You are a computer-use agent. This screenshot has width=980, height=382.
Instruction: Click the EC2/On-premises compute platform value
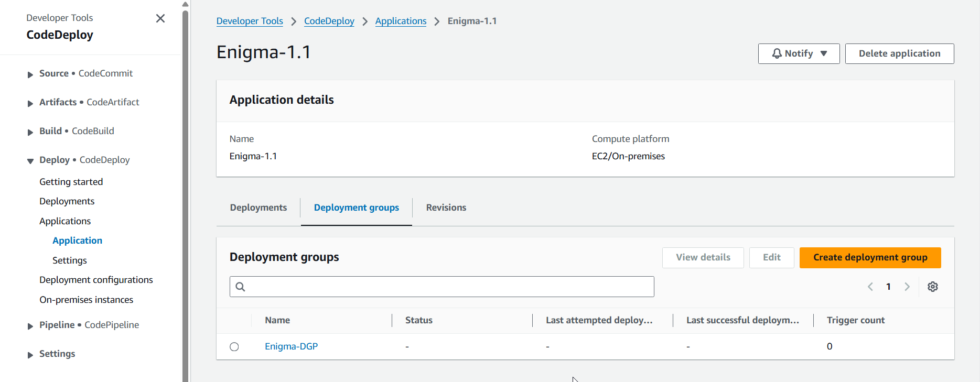[628, 156]
